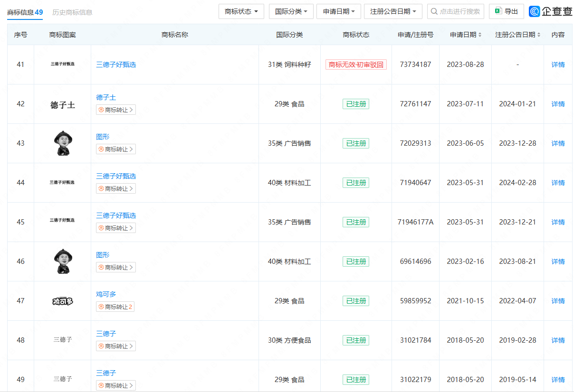Image resolution: width=574 pixels, height=392 pixels.
Task: Open 详情 for row 49 三德子
Action: pyautogui.click(x=558, y=380)
